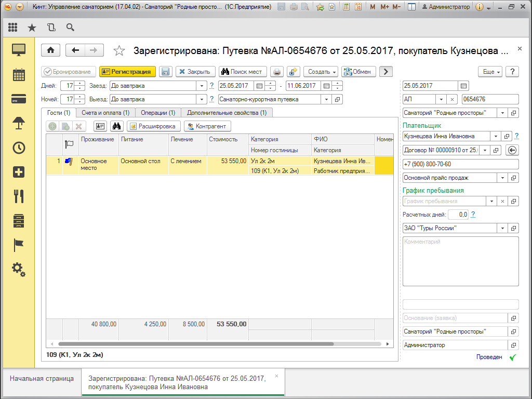This screenshot has width=532, height=399.
Task: Open the gears settings section in sidebar
Action: [x=19, y=269]
